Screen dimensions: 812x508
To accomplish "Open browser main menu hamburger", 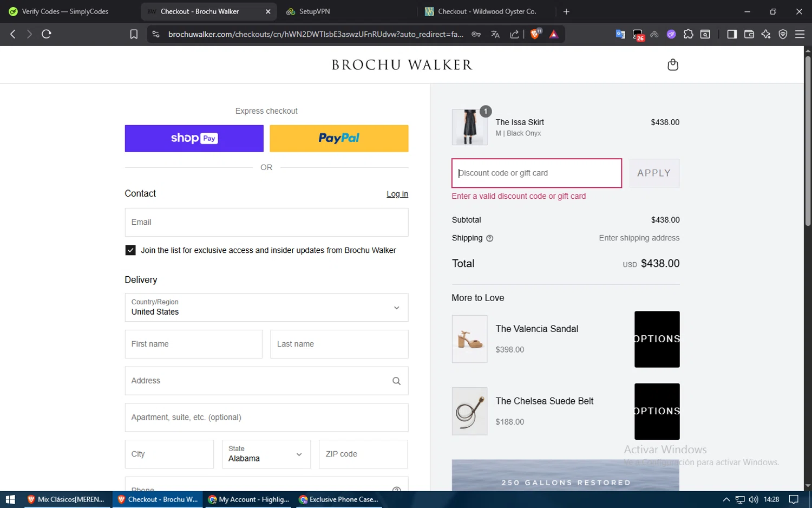I will click(800, 34).
